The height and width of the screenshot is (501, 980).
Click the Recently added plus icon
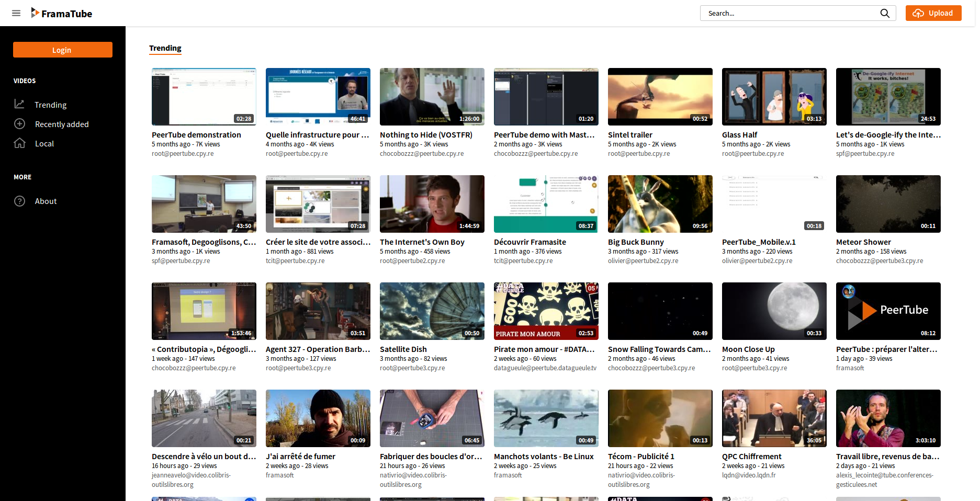[x=19, y=124]
